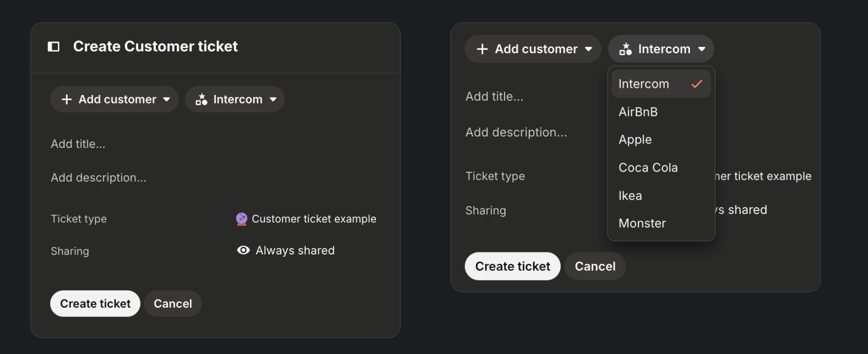This screenshot has width=868, height=354.
Task: Click the company icon in right panel's Intercom pill
Action: pos(626,49)
